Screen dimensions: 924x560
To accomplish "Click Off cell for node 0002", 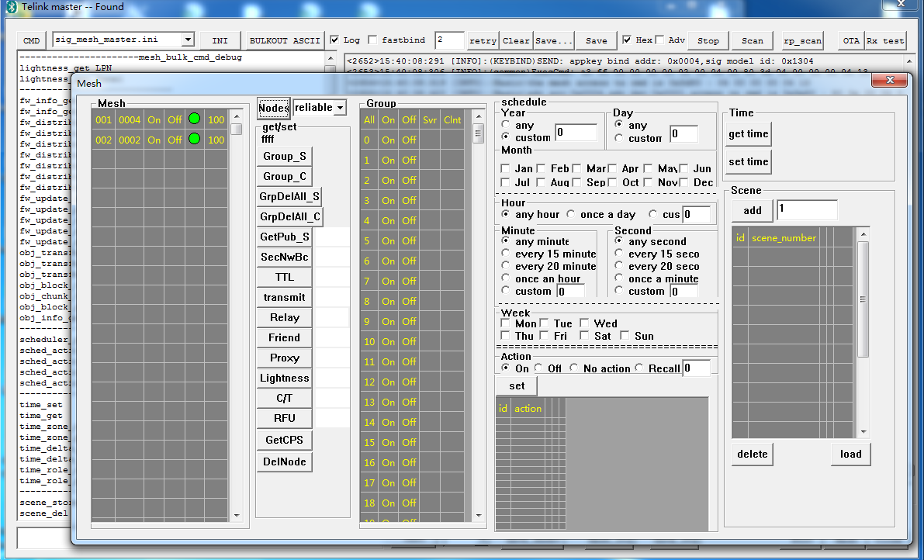I will pos(175,140).
